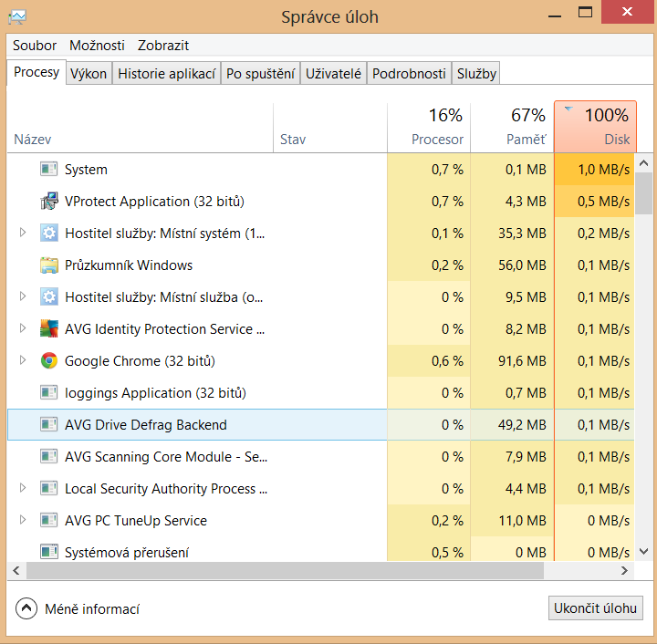The width and height of the screenshot is (657, 644).
Task: Select loggings Application (32 bitů) text
Action: click(x=155, y=393)
